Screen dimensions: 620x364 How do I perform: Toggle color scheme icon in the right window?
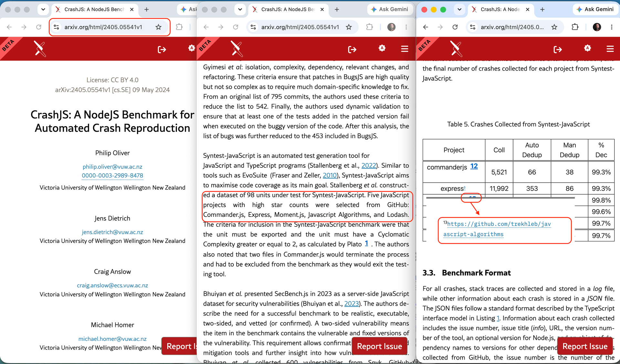[x=587, y=48]
